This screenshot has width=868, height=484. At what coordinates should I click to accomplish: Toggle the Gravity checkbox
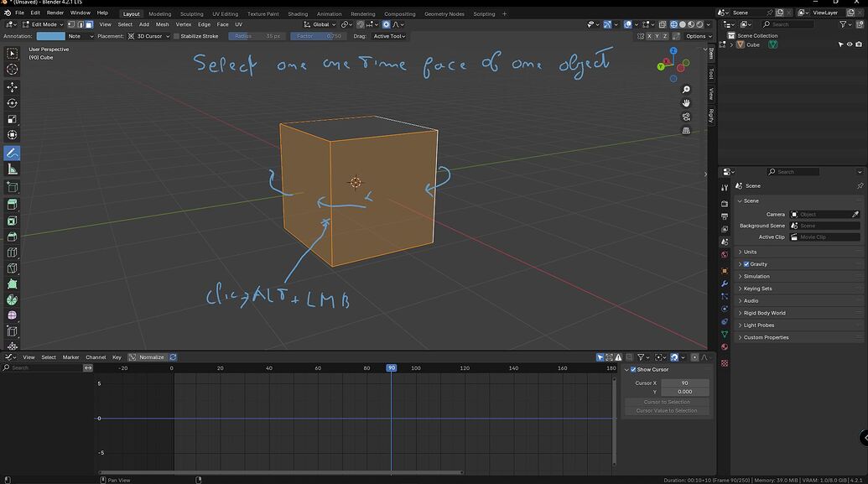[746, 264]
